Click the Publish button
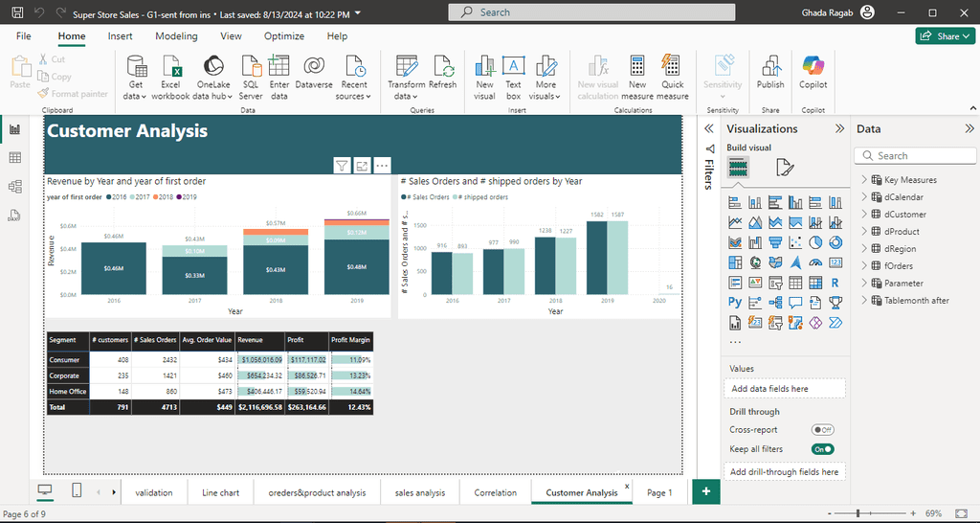The width and height of the screenshot is (980, 523). [770, 73]
